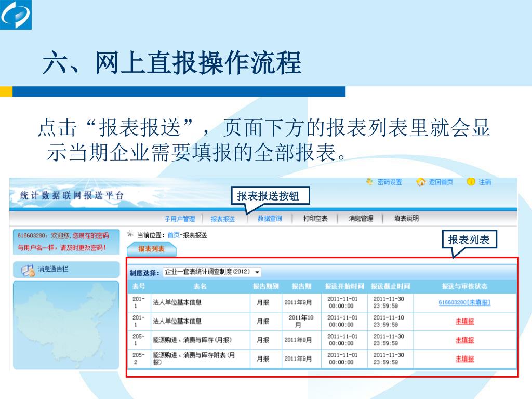Click the China map image panel
This screenshot has height=399, width=532.
66,325
